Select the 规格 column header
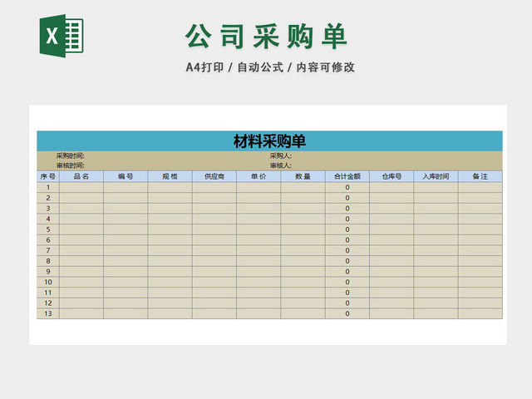Viewport: 532px width, 399px height. point(170,176)
